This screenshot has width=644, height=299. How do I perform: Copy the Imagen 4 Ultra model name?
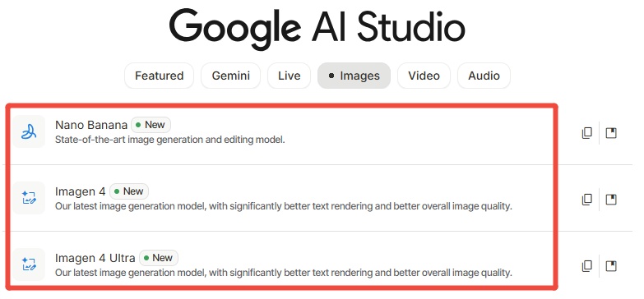tap(587, 266)
